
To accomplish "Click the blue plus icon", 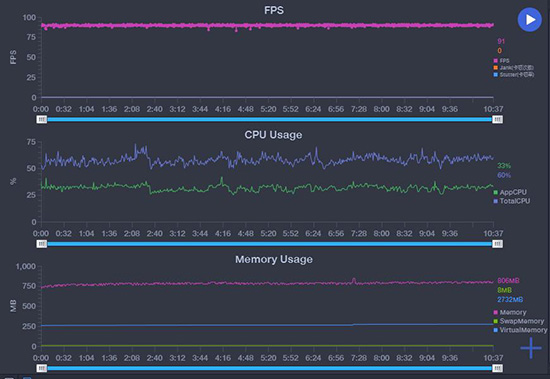I will 531,348.
